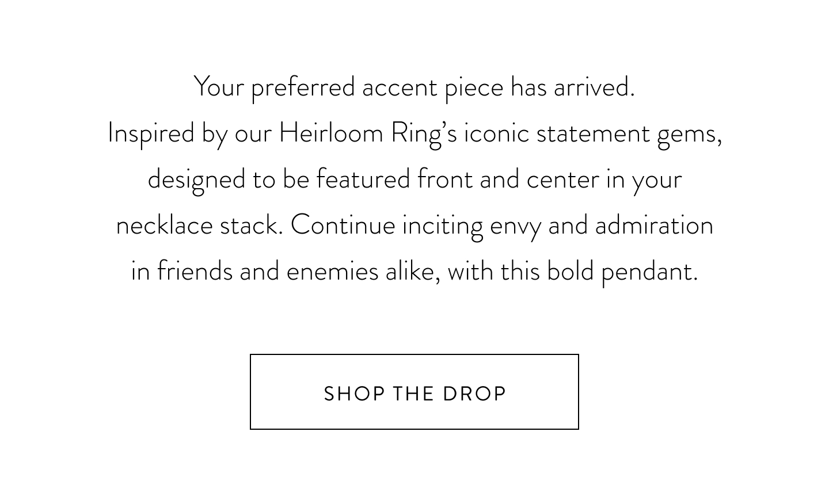
Task: Click the words 'in your' ending third line
Action: point(644,180)
